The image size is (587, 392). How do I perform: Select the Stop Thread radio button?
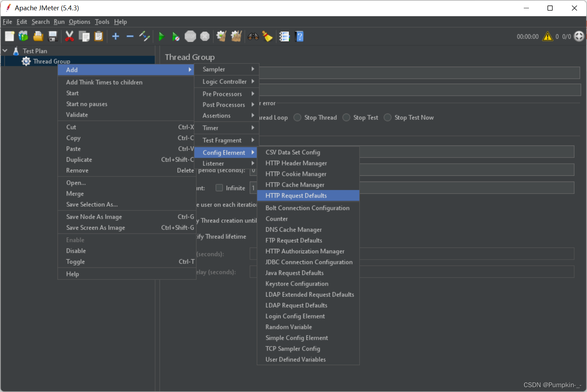[298, 117]
